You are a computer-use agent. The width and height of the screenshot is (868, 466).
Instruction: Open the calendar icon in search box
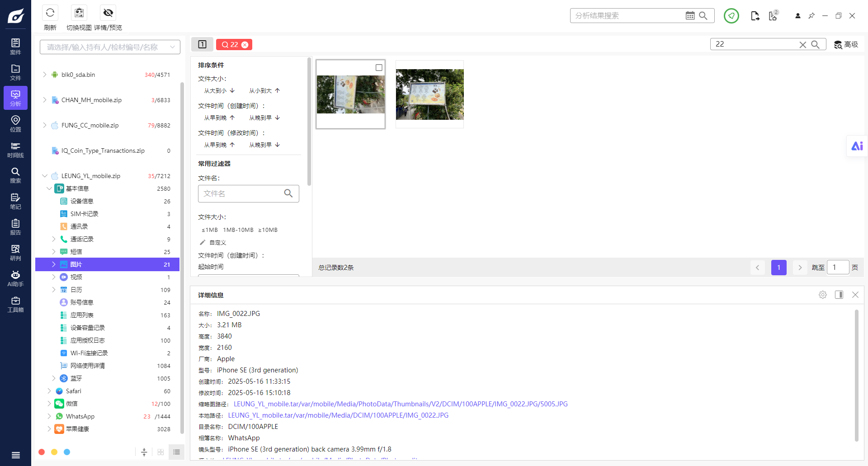coord(690,16)
